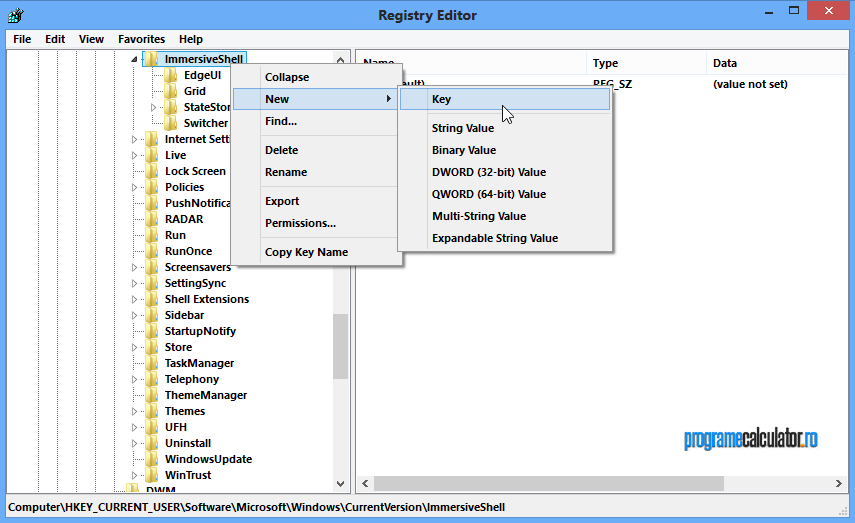The height and width of the screenshot is (523, 855).
Task: Select Export in context menu
Action: pos(316,201)
